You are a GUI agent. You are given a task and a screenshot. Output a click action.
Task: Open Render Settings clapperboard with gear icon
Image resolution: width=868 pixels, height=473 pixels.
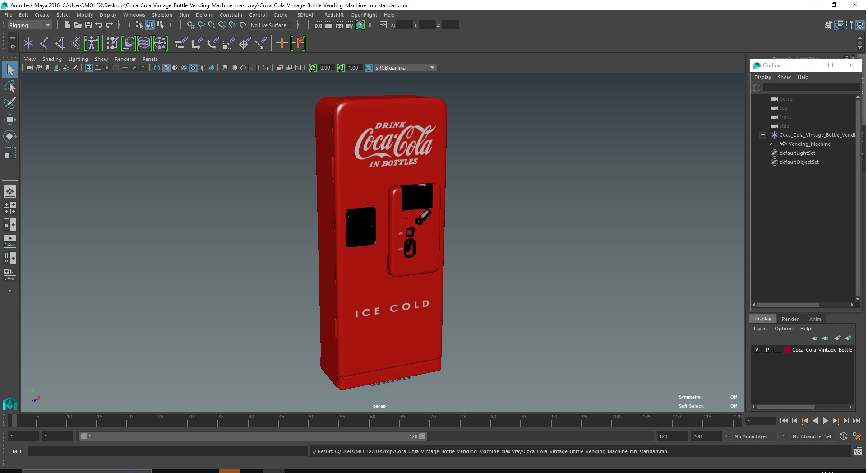pyautogui.click(x=350, y=25)
